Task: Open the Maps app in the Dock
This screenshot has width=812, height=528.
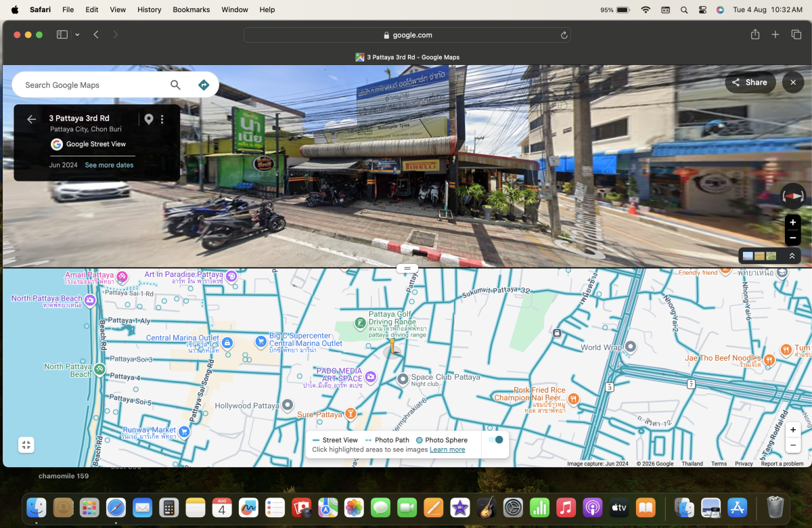Action: 328,507
